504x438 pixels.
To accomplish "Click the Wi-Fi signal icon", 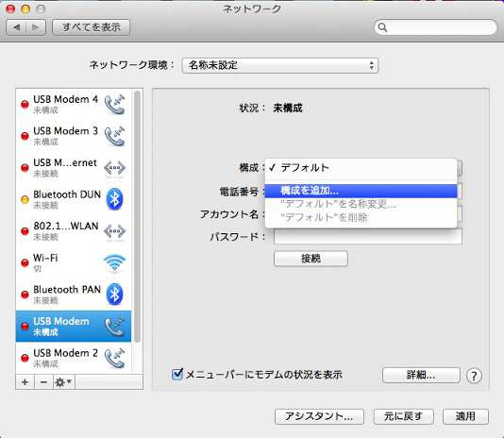I will (115, 262).
